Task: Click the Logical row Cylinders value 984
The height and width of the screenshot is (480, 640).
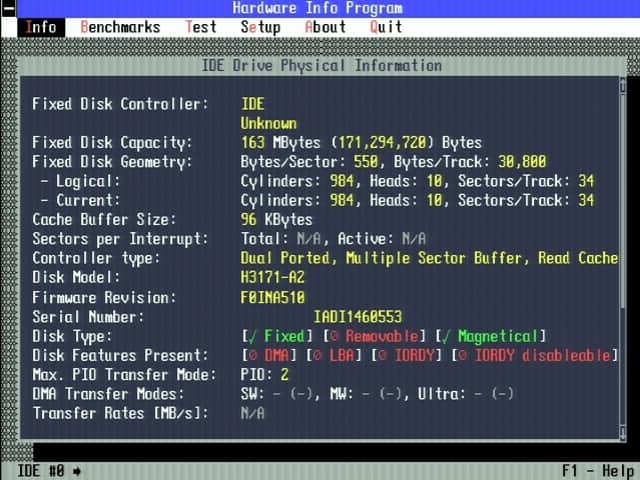Action: (x=342, y=181)
